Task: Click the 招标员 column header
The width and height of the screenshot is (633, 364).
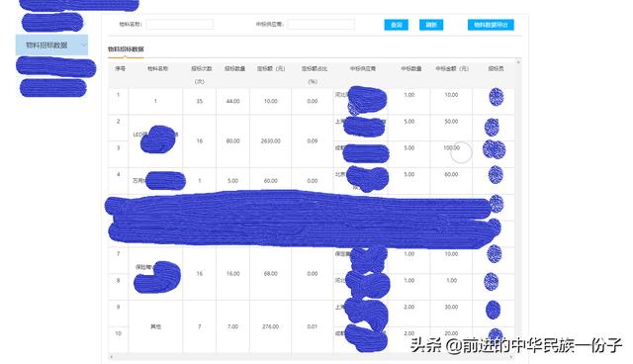Action: [x=496, y=68]
